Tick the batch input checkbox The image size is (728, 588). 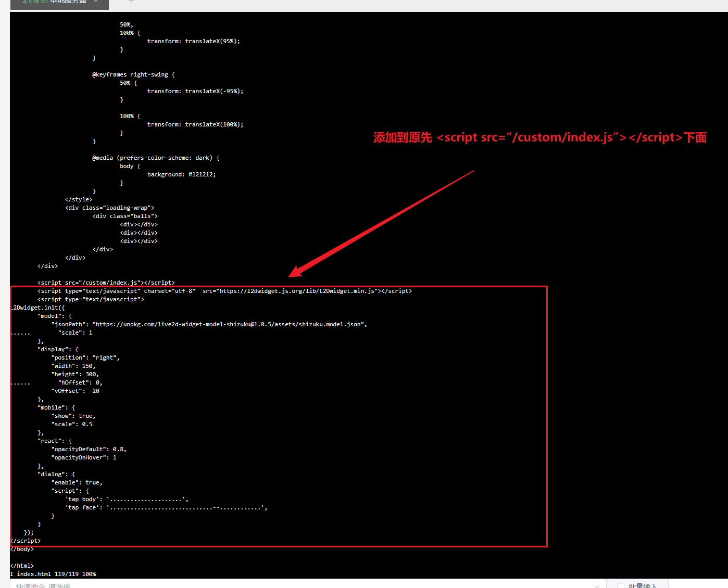[x=620, y=586]
